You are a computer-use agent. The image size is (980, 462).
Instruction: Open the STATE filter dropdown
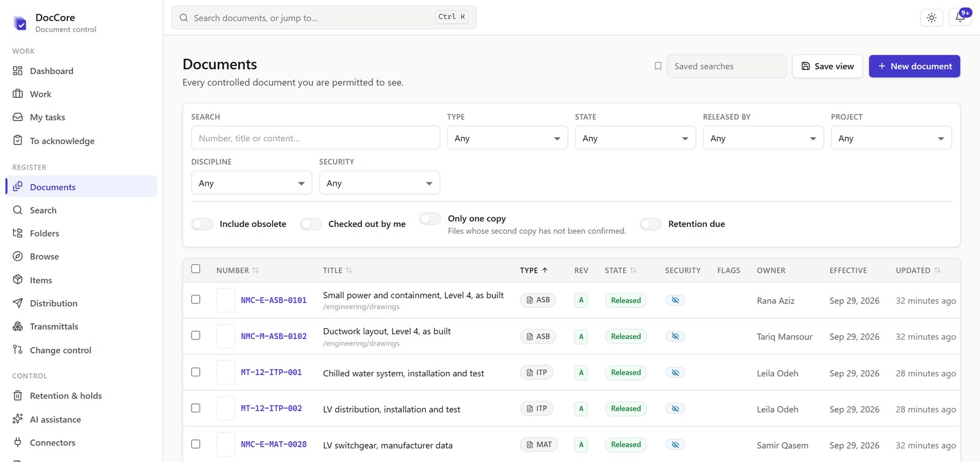click(635, 138)
